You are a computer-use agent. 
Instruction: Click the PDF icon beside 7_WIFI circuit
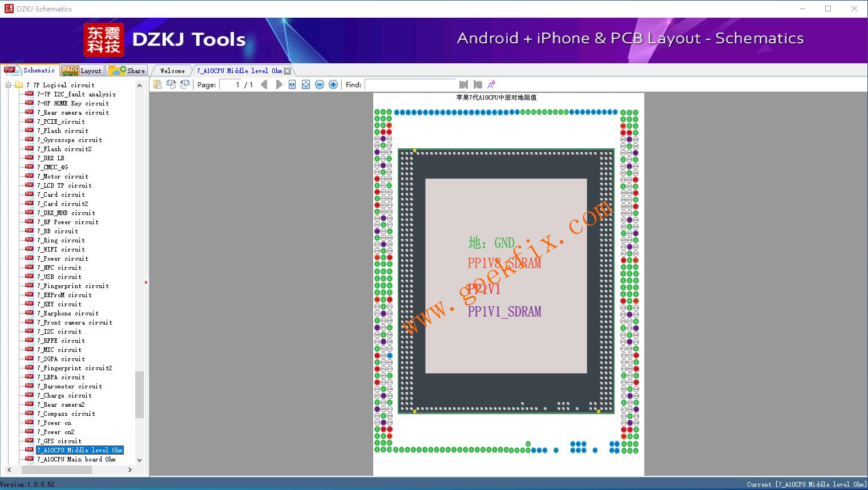click(29, 249)
